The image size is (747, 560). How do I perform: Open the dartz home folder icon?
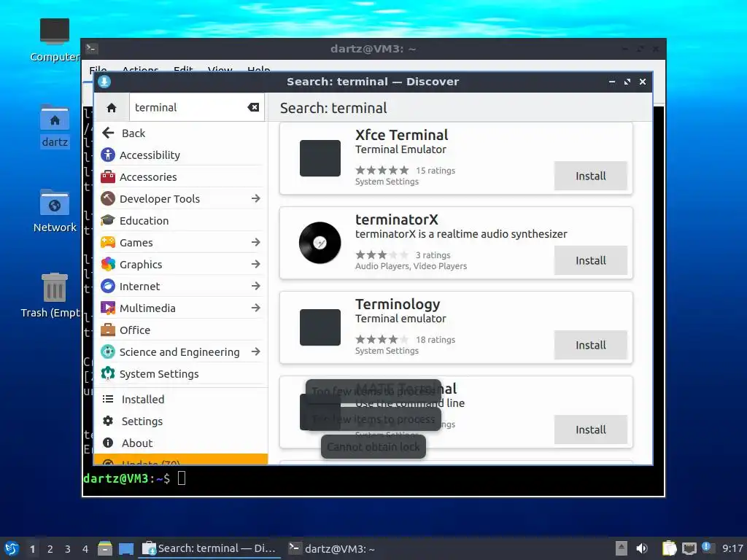[x=55, y=126]
